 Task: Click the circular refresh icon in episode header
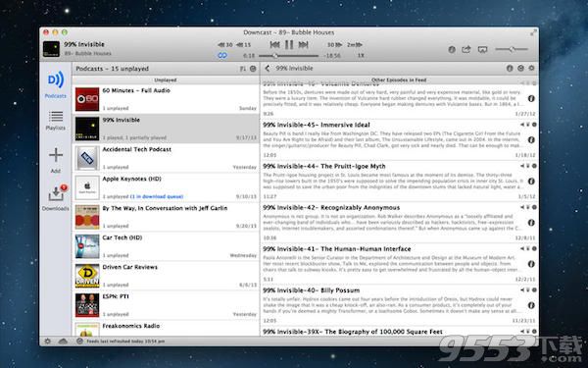pos(520,69)
